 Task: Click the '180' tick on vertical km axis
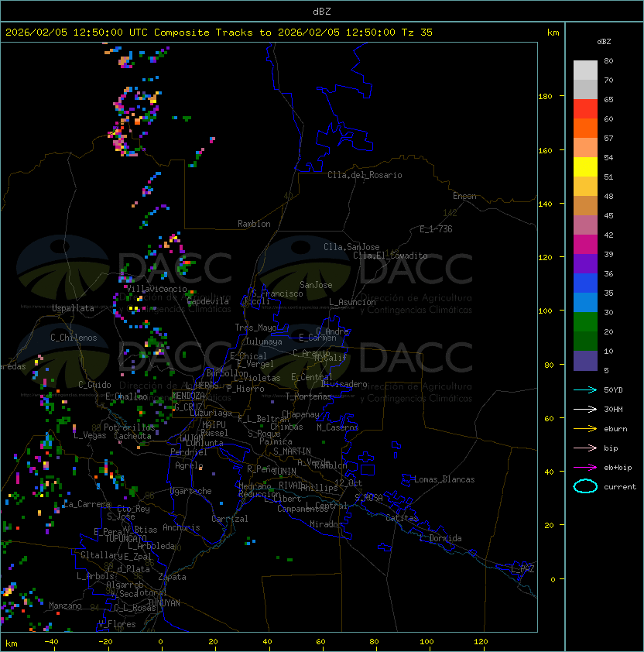(545, 97)
